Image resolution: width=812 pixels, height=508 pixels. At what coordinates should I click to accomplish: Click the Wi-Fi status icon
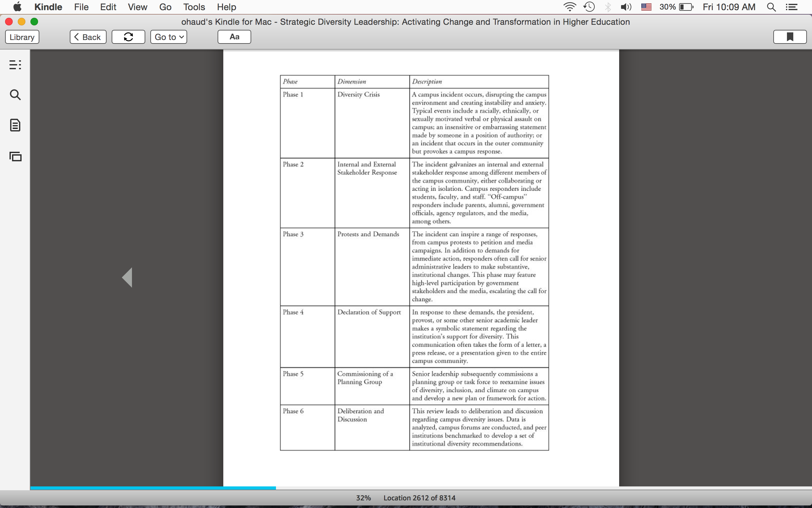[569, 7]
